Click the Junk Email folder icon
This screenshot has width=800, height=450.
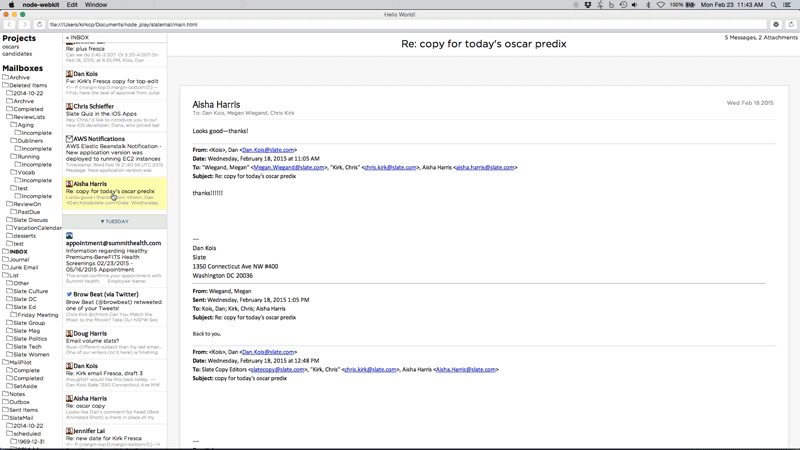click(5, 267)
